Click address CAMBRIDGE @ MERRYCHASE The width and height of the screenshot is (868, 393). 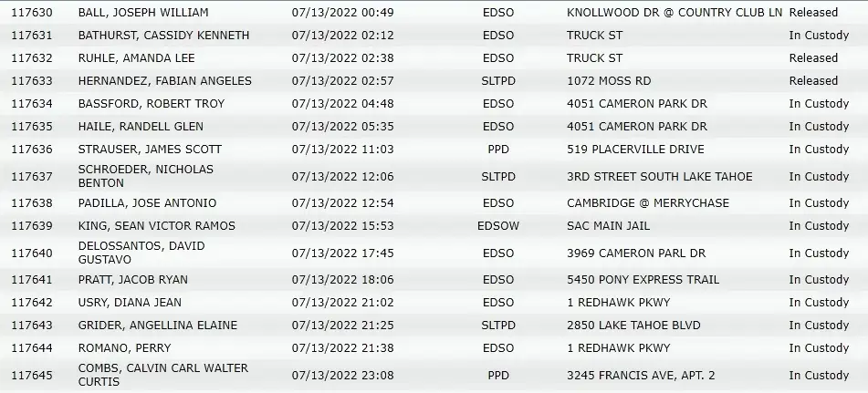648,202
